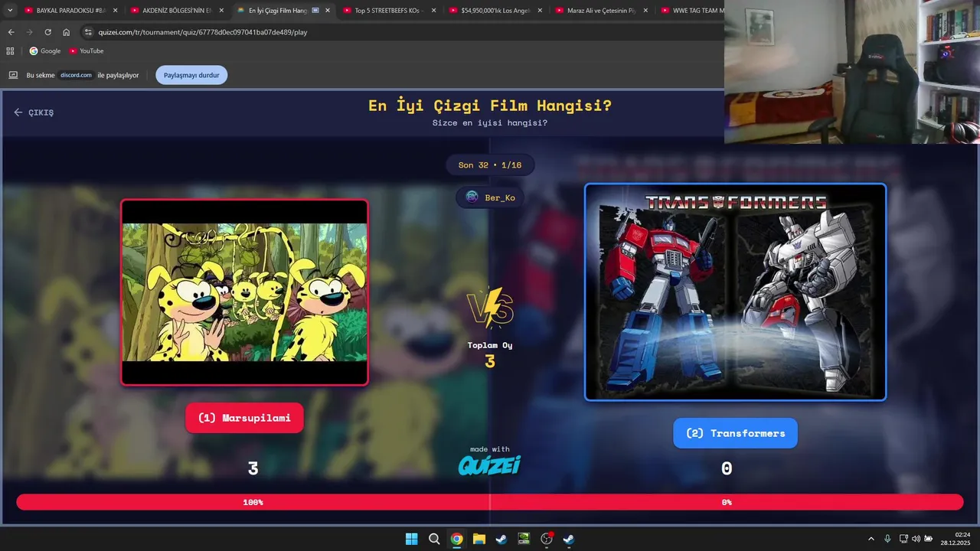The height and width of the screenshot is (551, 980).
Task: Click the browser home icon
Action: (x=66, y=32)
